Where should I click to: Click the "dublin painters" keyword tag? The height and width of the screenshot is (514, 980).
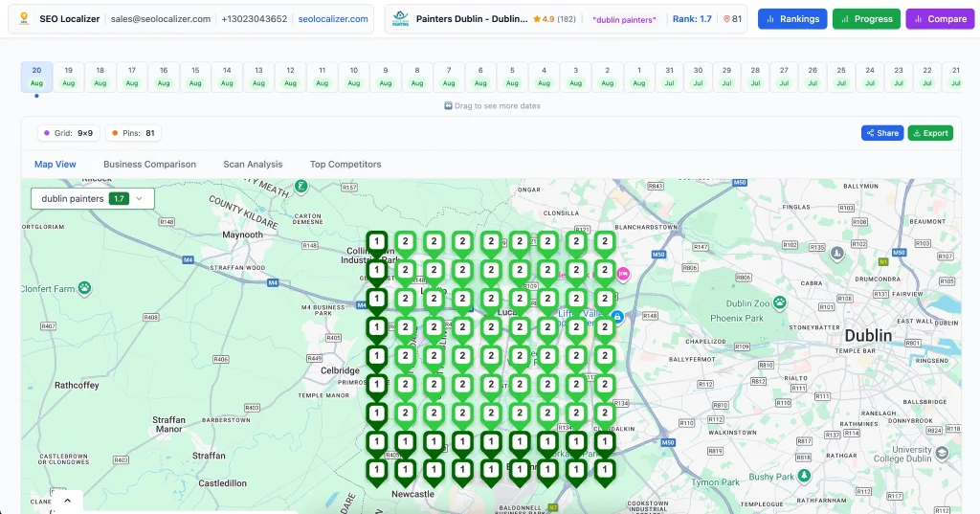624,19
